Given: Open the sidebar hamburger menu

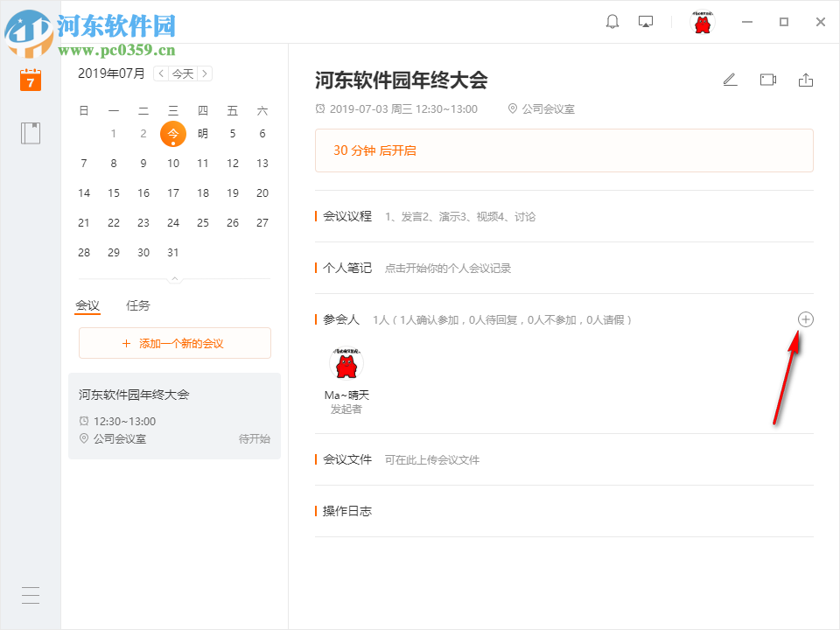Looking at the screenshot, I should pos(30,595).
